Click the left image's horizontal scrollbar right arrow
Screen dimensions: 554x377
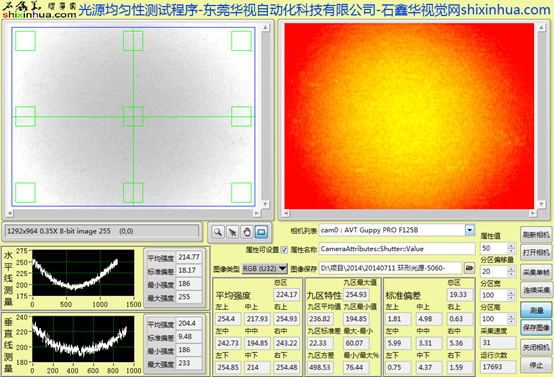pyautogui.click(x=257, y=213)
